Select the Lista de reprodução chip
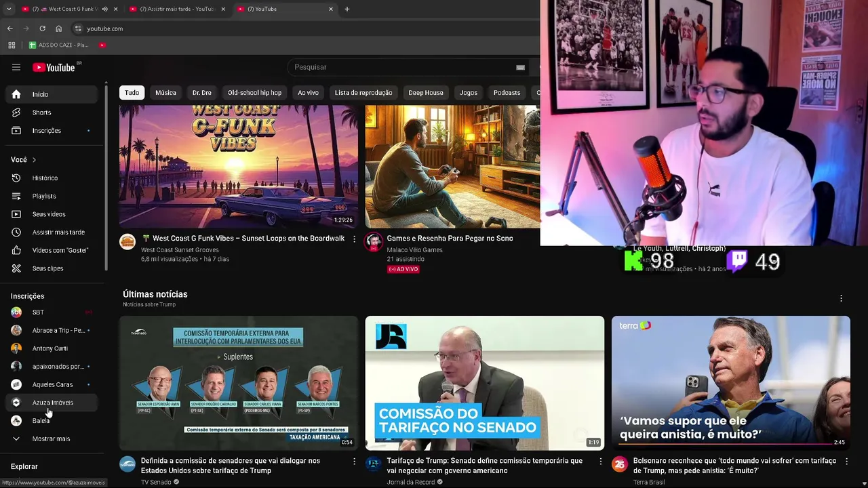868x488 pixels. (x=363, y=93)
